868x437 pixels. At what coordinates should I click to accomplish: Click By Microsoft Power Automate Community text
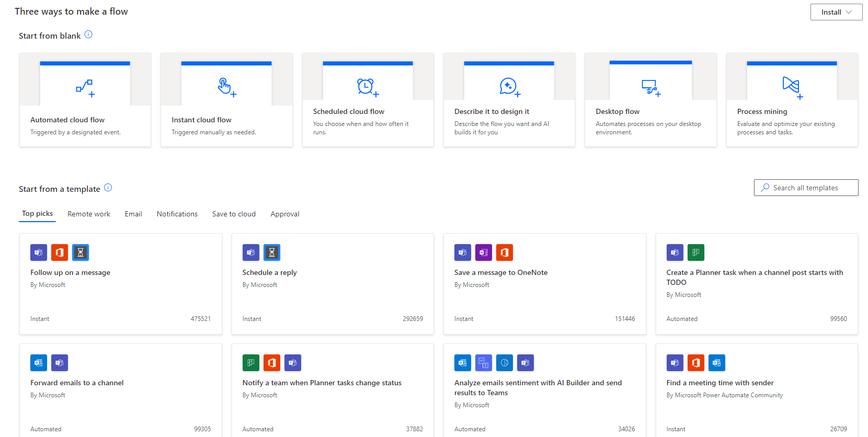724,395
